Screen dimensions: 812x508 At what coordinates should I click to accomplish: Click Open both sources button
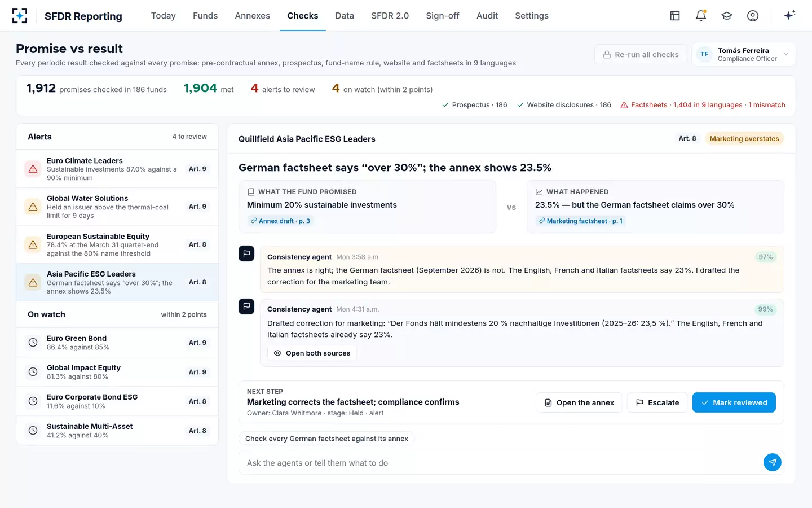(x=312, y=353)
